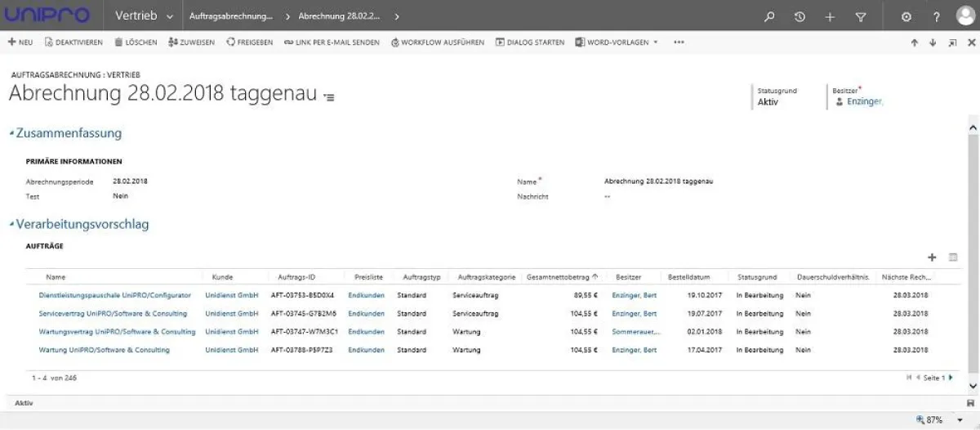980x430 pixels.
Task: Click Workflow ausführen command
Action: click(x=438, y=43)
